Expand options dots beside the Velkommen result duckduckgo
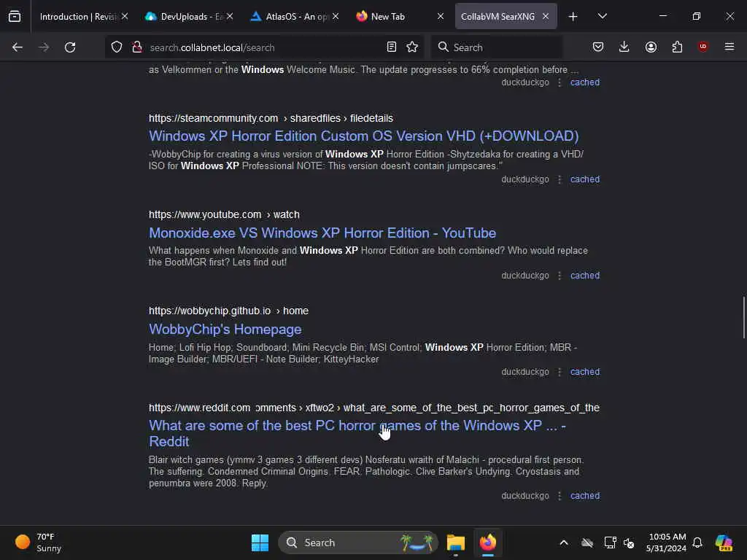 pos(560,82)
